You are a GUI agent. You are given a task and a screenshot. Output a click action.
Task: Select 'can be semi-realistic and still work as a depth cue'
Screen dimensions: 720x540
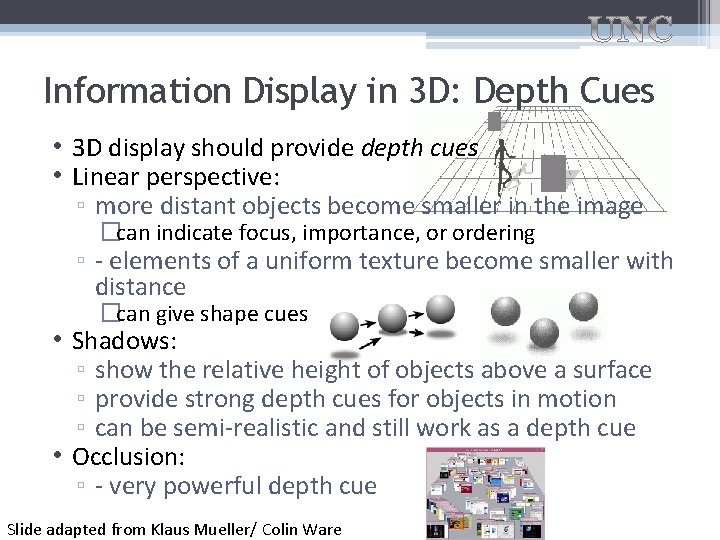pyautogui.click(x=366, y=428)
